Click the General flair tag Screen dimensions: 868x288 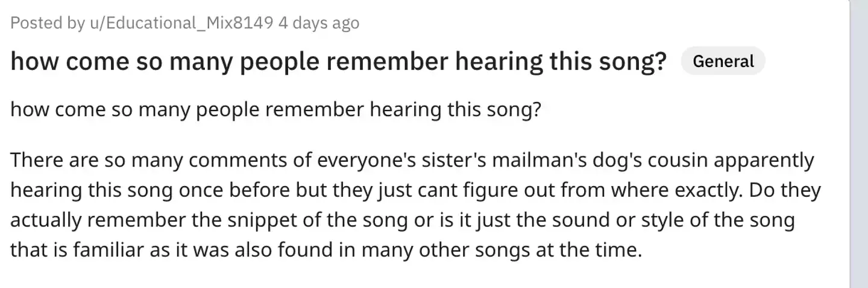pos(723,62)
